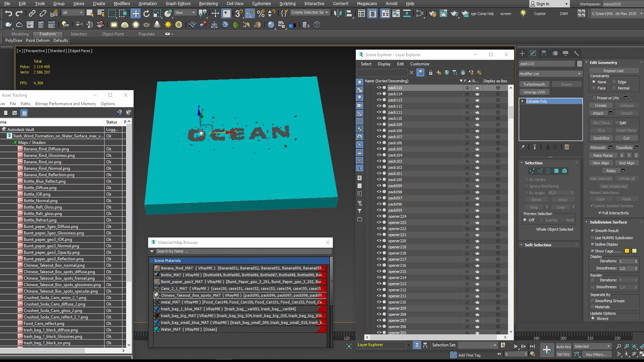This screenshot has height=362, width=644.
Task: Click the QuickSlice button
Action: [601, 138]
